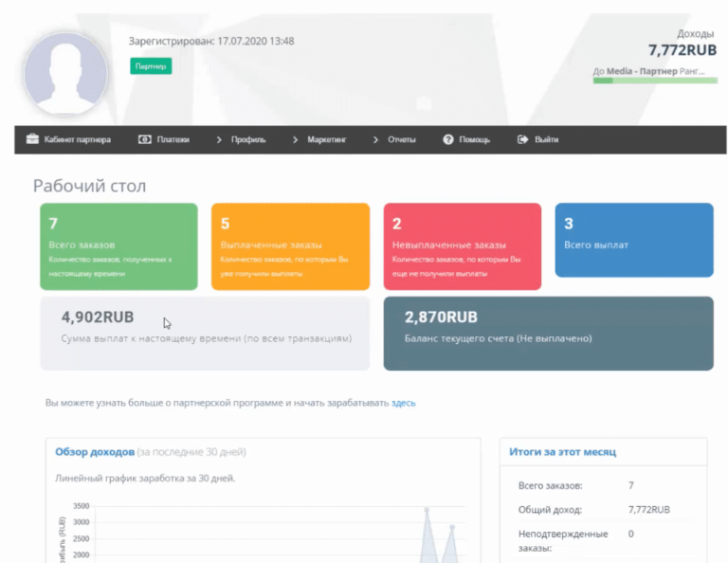This screenshot has height=563, width=728.
Task: Expand the Отчеты menu chevron
Action: 375,139
